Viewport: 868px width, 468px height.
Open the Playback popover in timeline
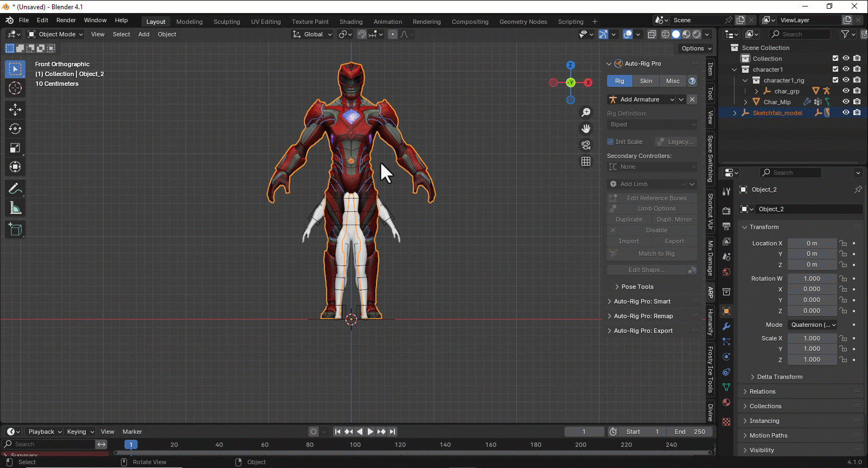pyautogui.click(x=44, y=432)
